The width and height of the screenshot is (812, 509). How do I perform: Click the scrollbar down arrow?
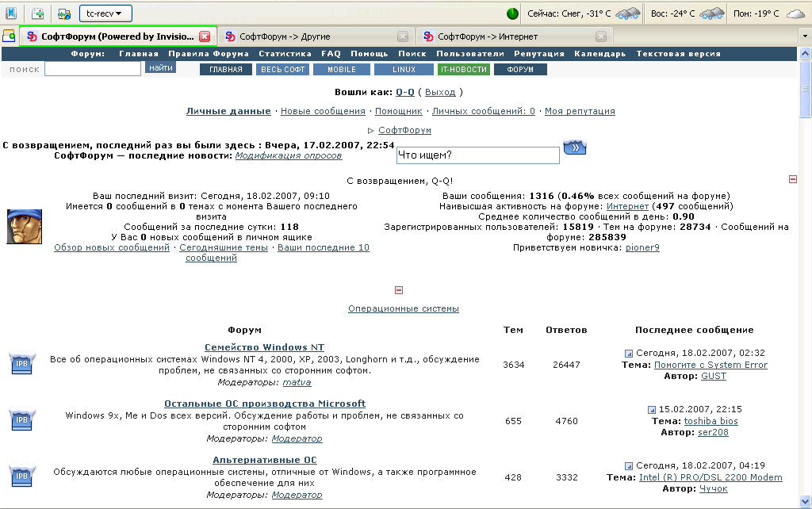click(x=806, y=501)
